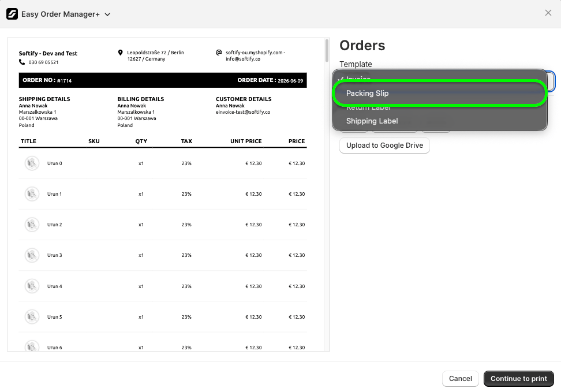Click the Urun 2 product image
The image size is (561, 392).
pyautogui.click(x=32, y=225)
